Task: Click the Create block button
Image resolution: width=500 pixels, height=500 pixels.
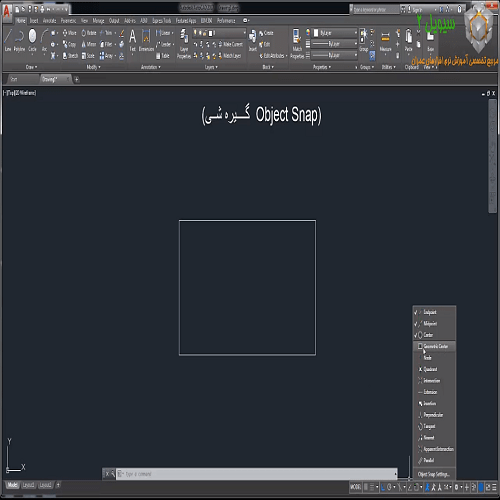Action: (x=266, y=33)
